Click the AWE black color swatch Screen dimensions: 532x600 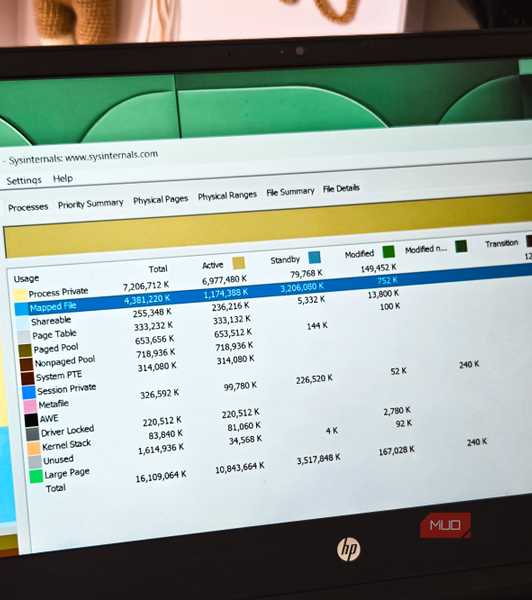click(x=31, y=419)
